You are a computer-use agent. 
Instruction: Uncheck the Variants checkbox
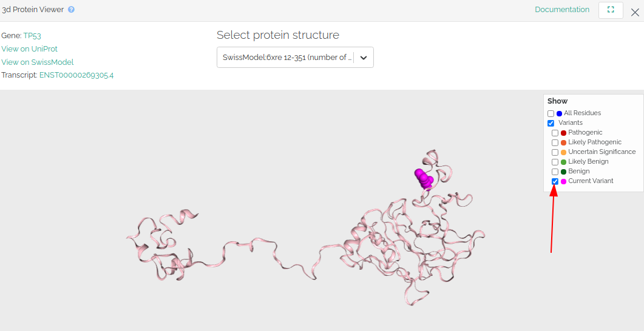551,123
